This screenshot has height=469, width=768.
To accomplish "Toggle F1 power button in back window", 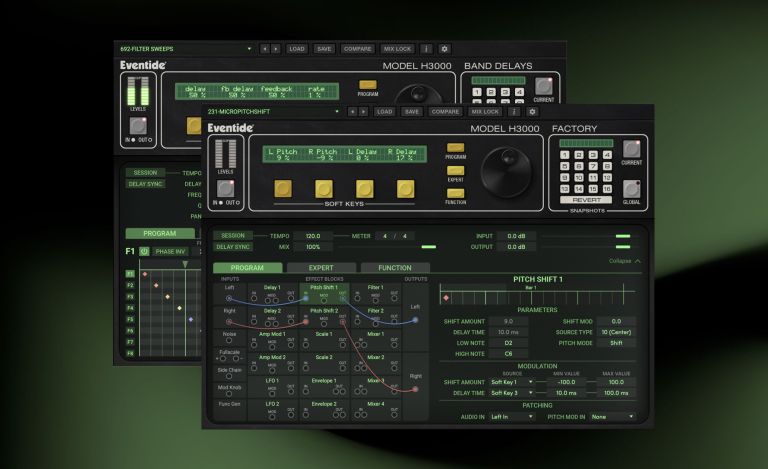I will pyautogui.click(x=144, y=251).
